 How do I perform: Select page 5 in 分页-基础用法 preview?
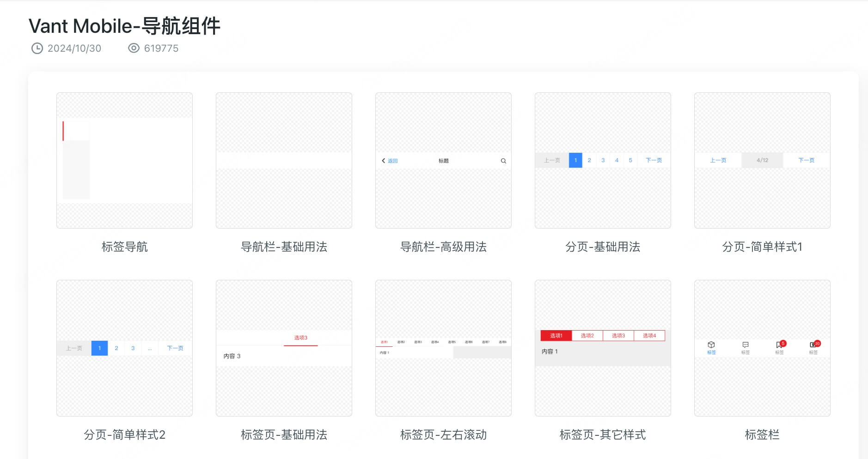630,160
